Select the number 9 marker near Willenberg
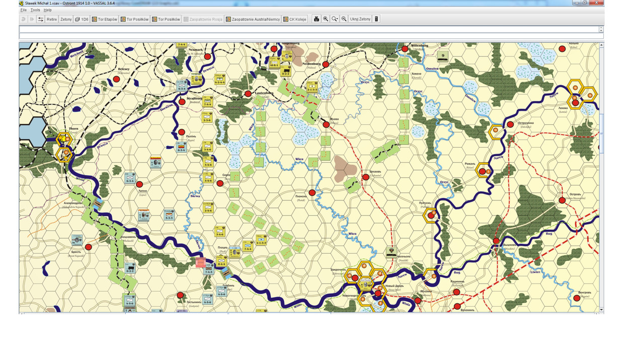The width and height of the screenshot is (644, 349). click(443, 56)
